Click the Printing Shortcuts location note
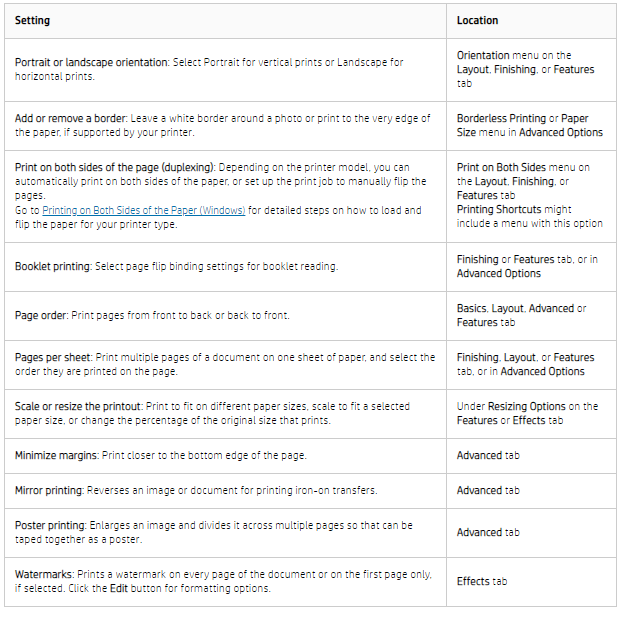The height and width of the screenshot is (632, 630). [530, 216]
